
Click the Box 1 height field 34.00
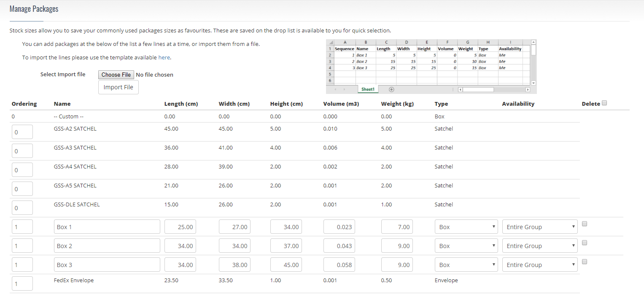pos(286,227)
